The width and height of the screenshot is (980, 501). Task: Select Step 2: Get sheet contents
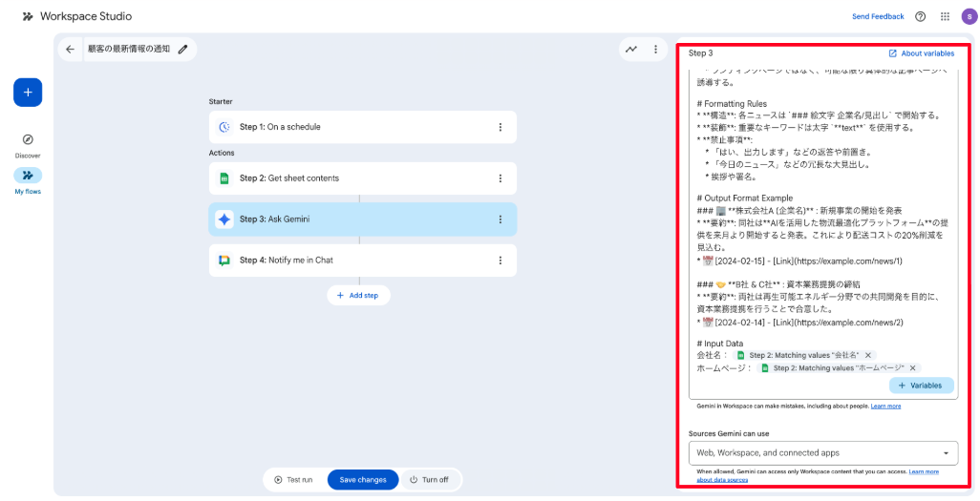[362, 178]
